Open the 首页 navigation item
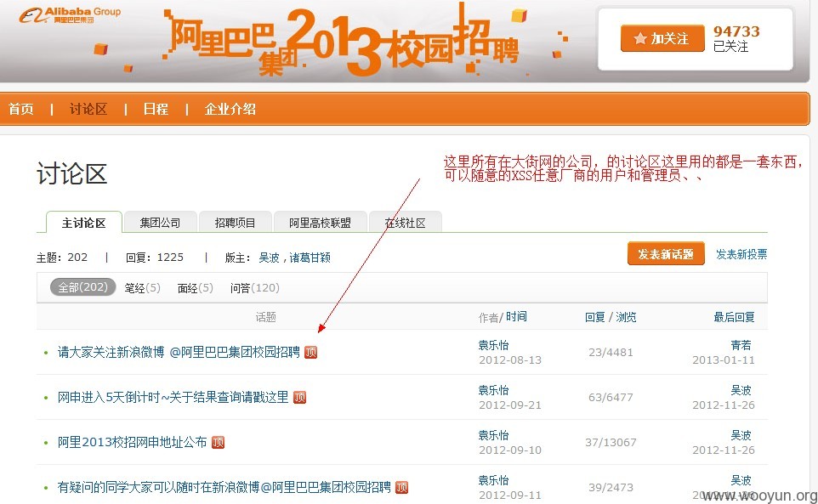The width and height of the screenshot is (818, 504). pyautogui.click(x=21, y=109)
